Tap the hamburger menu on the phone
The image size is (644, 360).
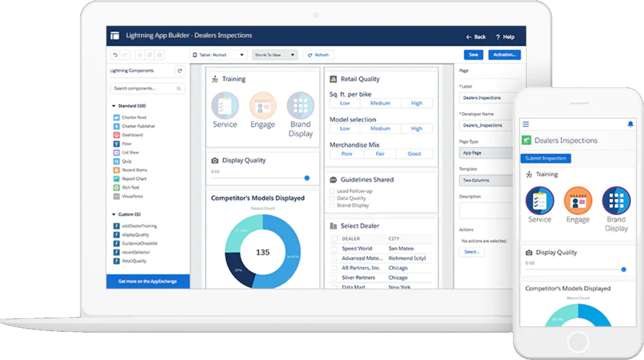coord(526,124)
